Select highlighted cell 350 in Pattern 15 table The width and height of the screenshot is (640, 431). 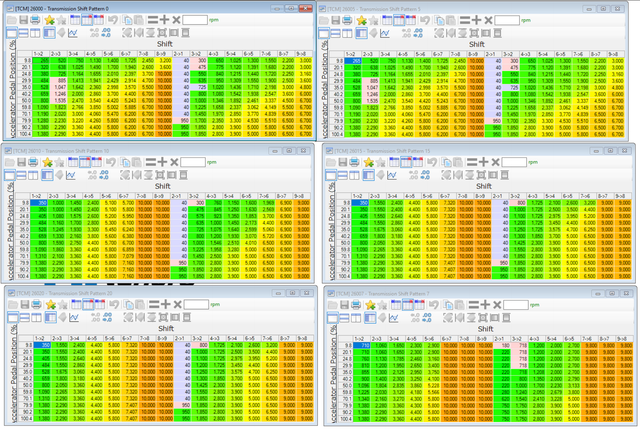[x=360, y=202]
